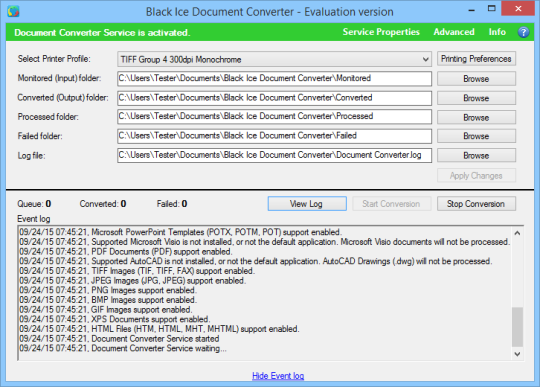
Task: Select the HTML Files support enabled log line
Action: [x=159, y=329]
